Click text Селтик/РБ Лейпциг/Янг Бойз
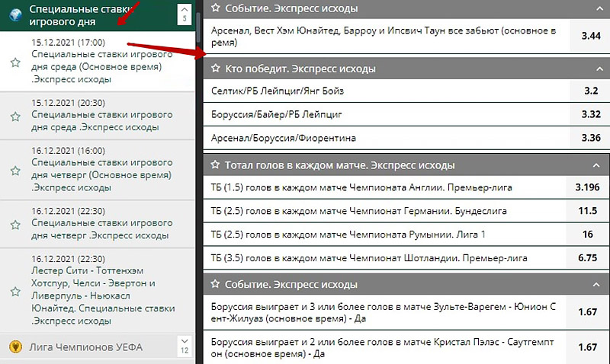610x364 pixels. (x=278, y=91)
